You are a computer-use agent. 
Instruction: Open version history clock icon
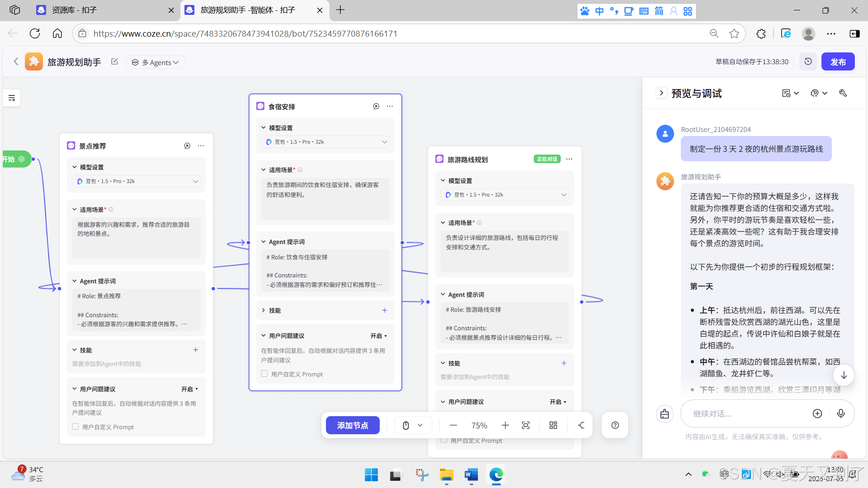pyautogui.click(x=808, y=61)
